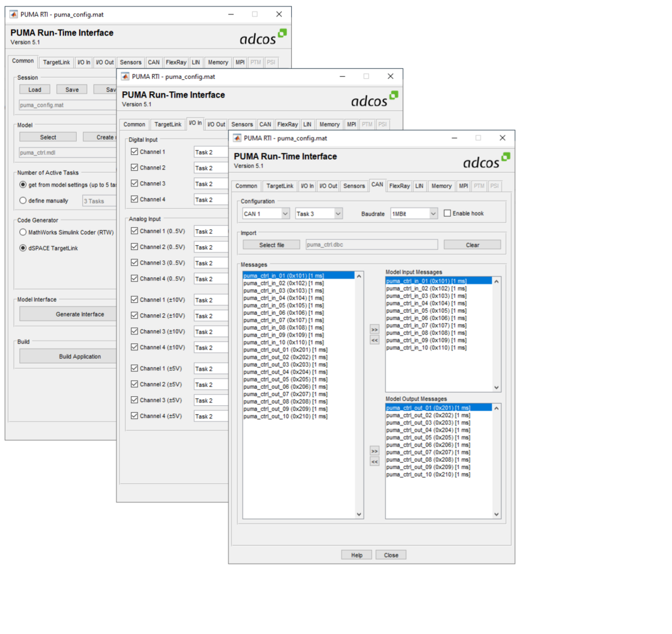Switch to the Memory tab
Screen dimensions: 672x634
pyautogui.click(x=441, y=186)
